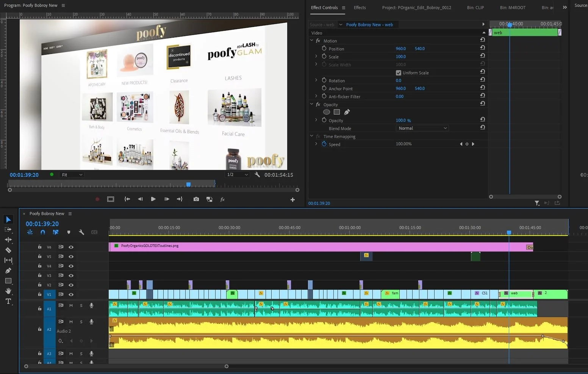Toggle lock on track V5
This screenshot has width=588, height=374.
40,256
